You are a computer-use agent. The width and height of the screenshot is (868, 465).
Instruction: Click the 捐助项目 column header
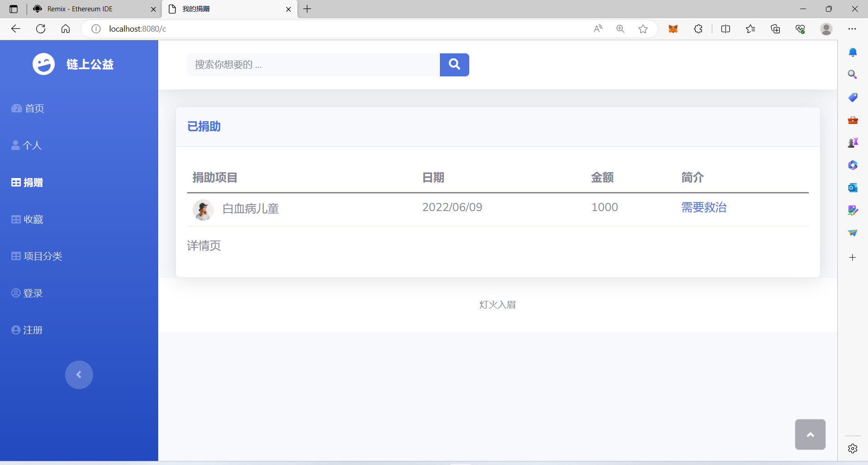(215, 178)
